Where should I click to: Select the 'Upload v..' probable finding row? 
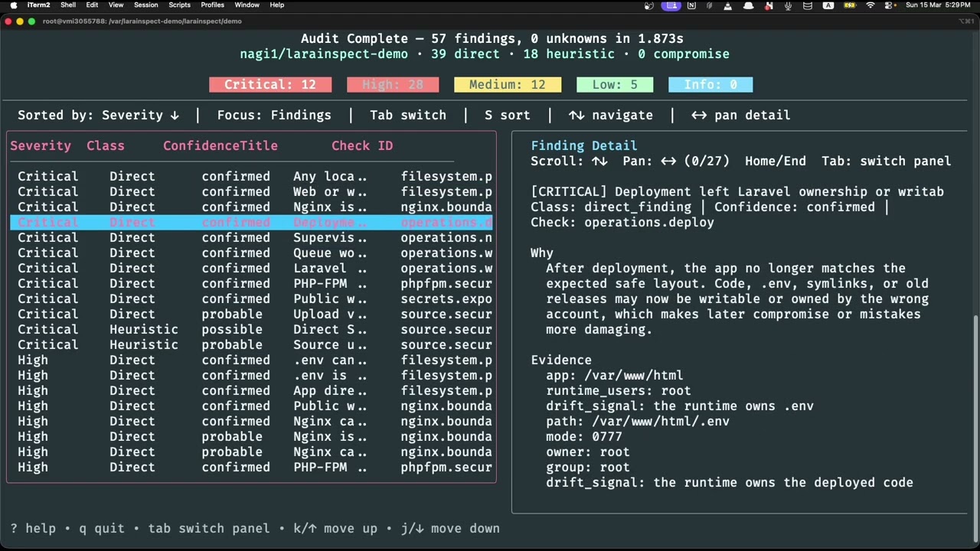(251, 314)
